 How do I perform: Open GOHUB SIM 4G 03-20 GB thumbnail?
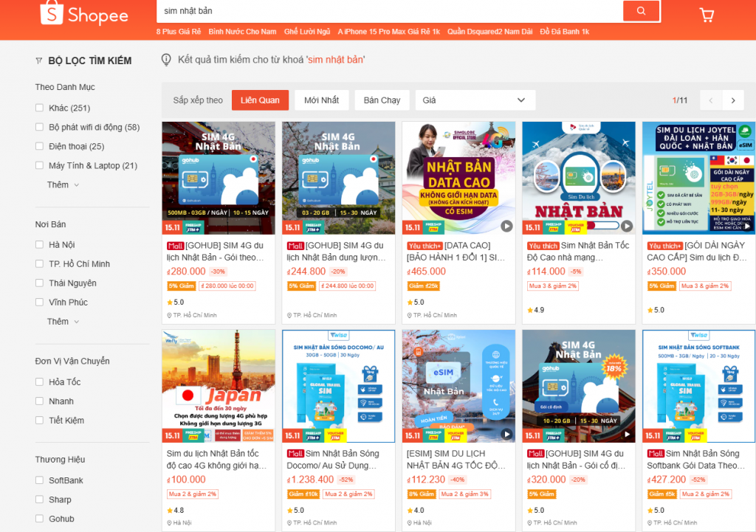[x=338, y=178]
